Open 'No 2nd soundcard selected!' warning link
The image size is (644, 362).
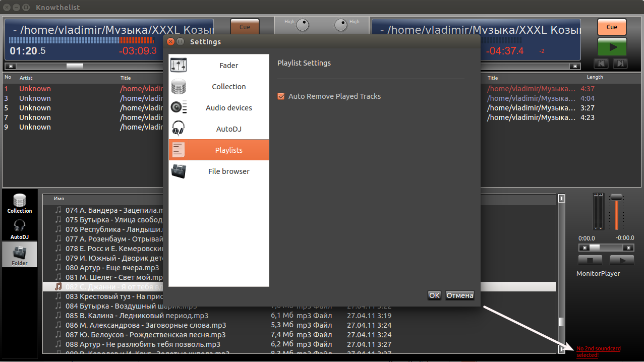click(599, 352)
